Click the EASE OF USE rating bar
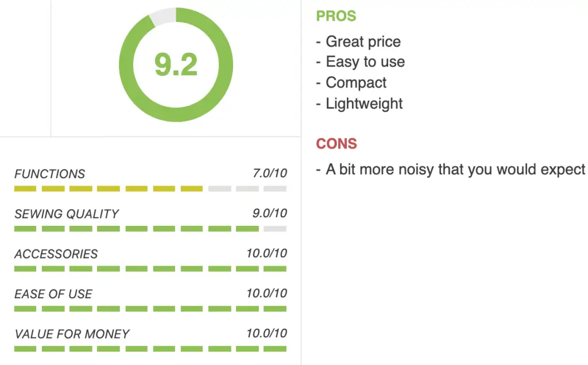This screenshot has width=588, height=365. [x=150, y=309]
